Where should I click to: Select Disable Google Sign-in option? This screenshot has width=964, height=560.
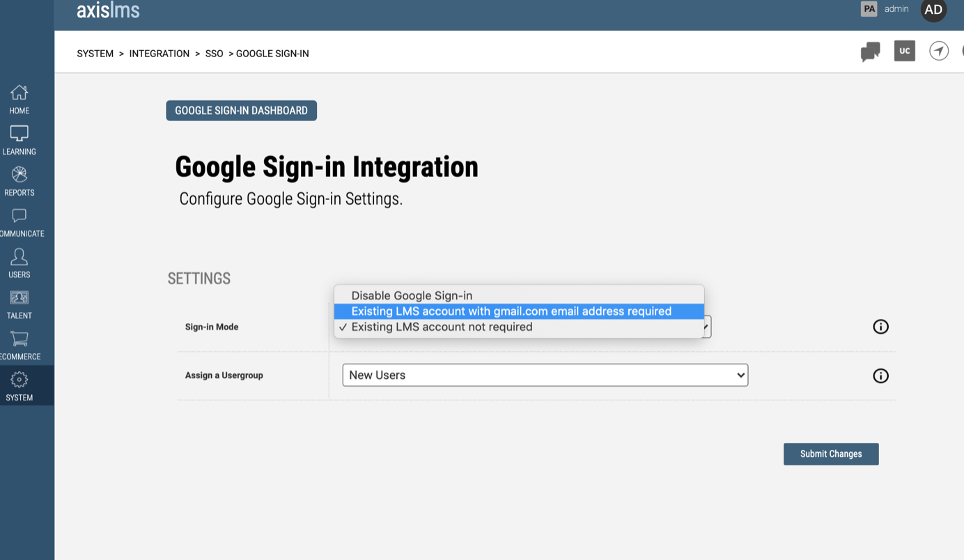pos(519,295)
